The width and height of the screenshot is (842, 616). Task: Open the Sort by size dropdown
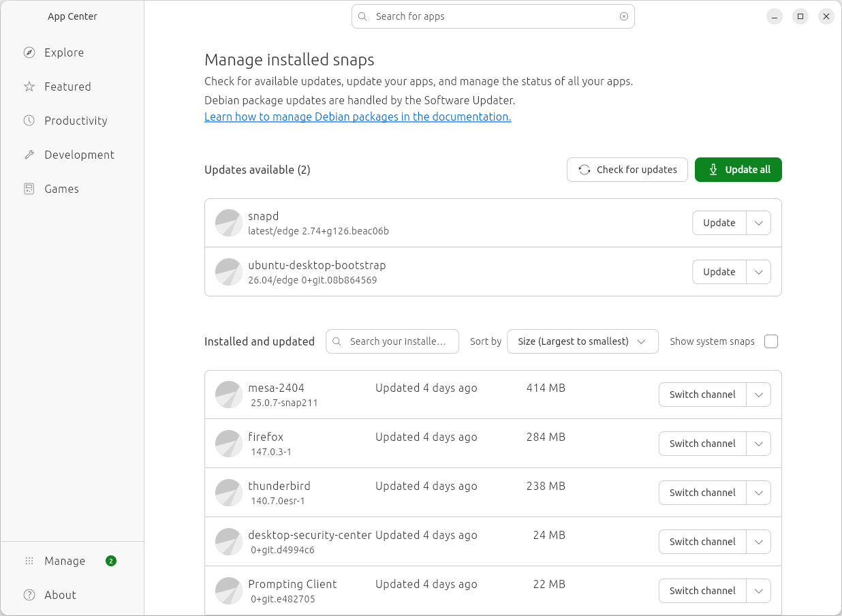[x=582, y=341]
